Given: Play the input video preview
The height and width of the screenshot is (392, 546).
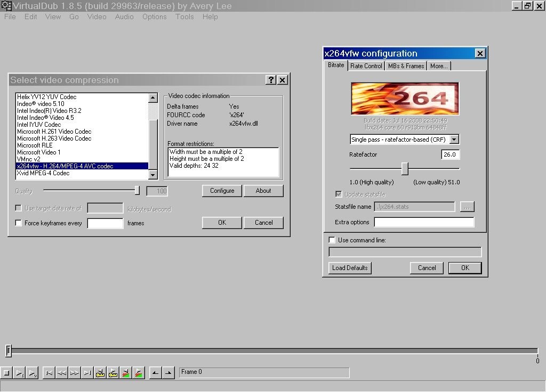Looking at the screenshot, I should [x=20, y=373].
